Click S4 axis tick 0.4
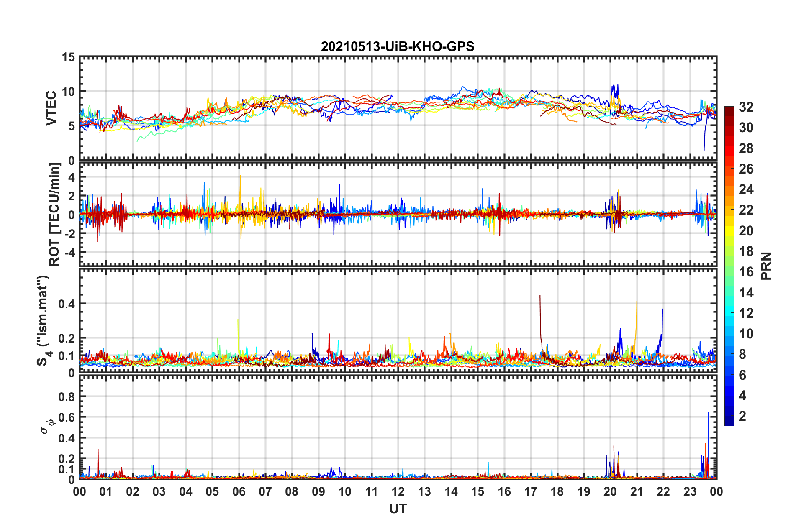The image size is (796, 532). pyautogui.click(x=67, y=304)
